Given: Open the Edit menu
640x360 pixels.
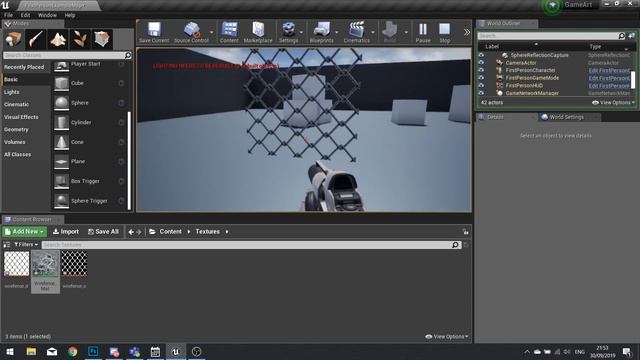Looking at the screenshot, I should (25, 15).
